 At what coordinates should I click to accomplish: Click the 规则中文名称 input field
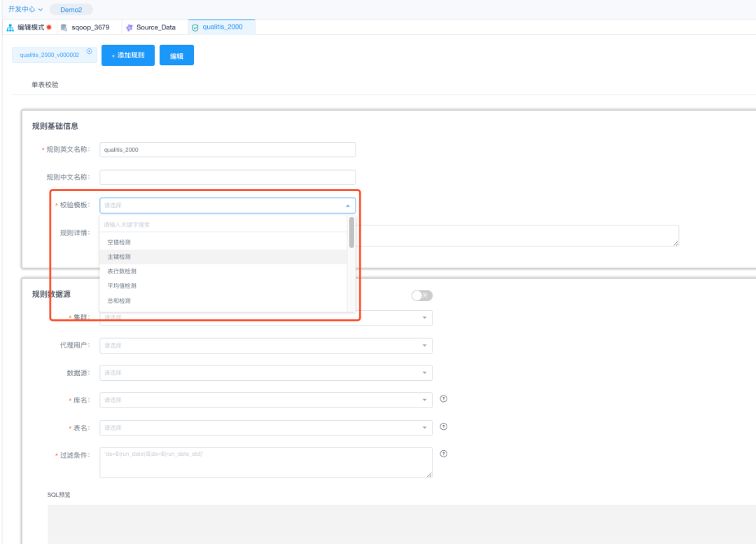[x=227, y=177]
